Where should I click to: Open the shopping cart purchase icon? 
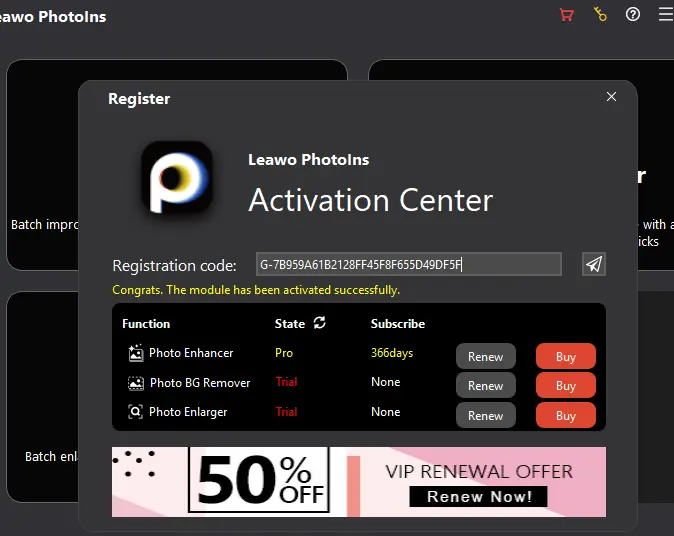pos(567,15)
